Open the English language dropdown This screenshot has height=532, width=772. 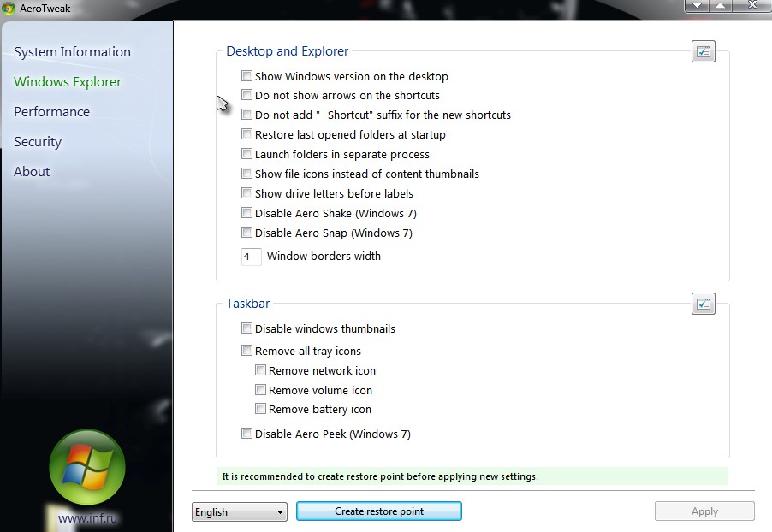tap(240, 511)
